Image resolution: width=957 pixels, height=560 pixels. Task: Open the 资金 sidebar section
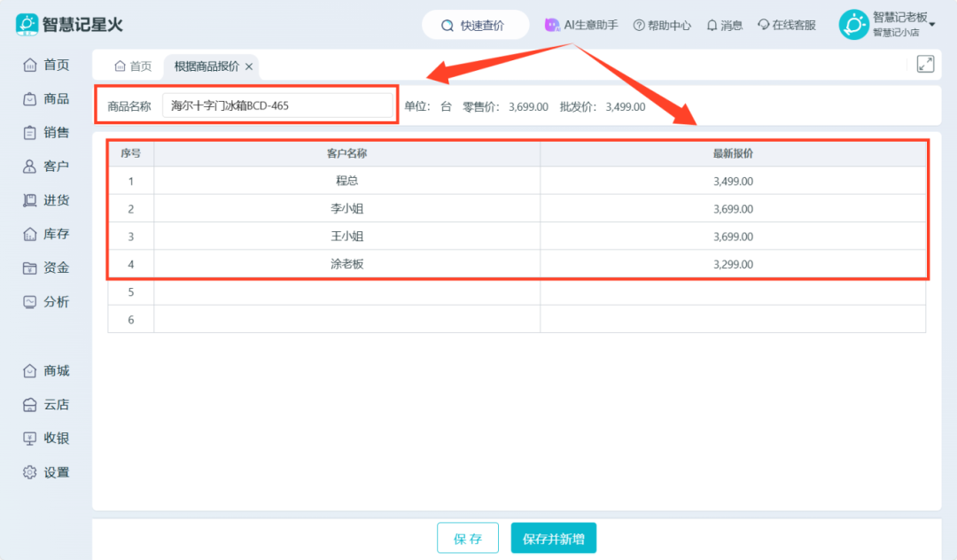coord(46,268)
